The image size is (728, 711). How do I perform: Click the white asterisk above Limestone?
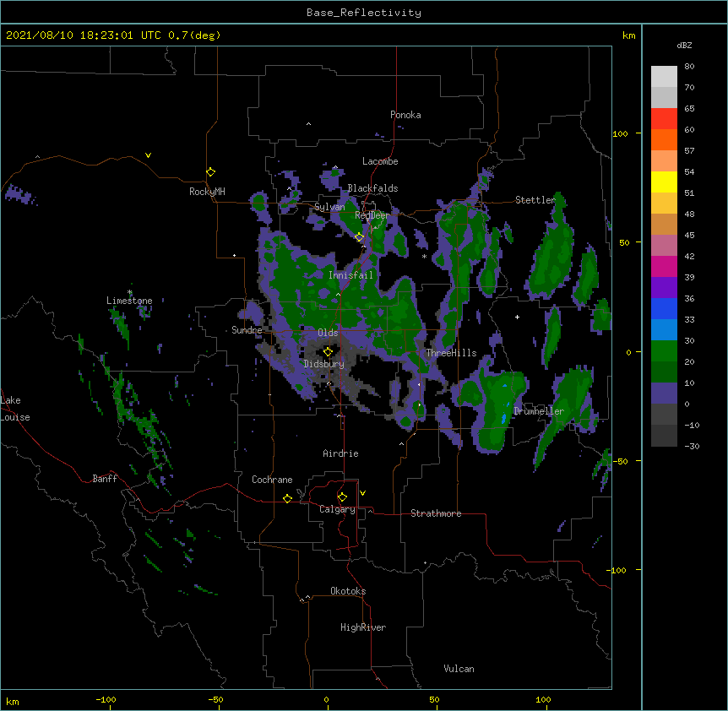129,292
